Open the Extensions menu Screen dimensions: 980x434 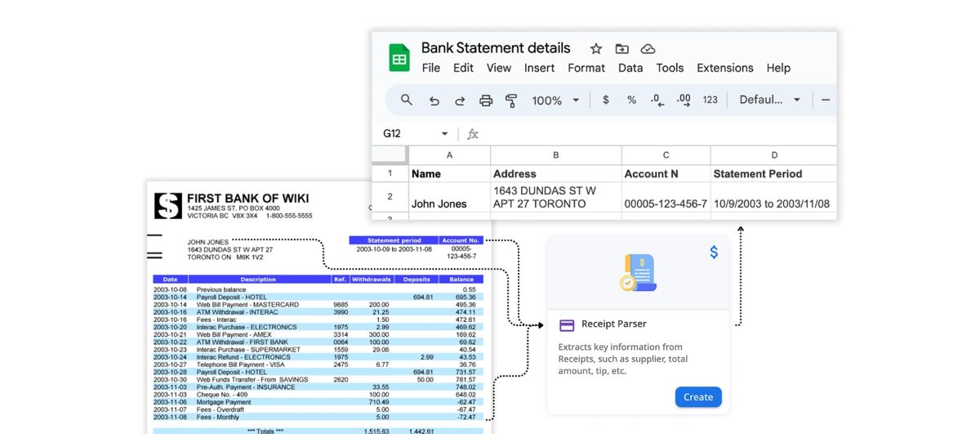point(725,68)
